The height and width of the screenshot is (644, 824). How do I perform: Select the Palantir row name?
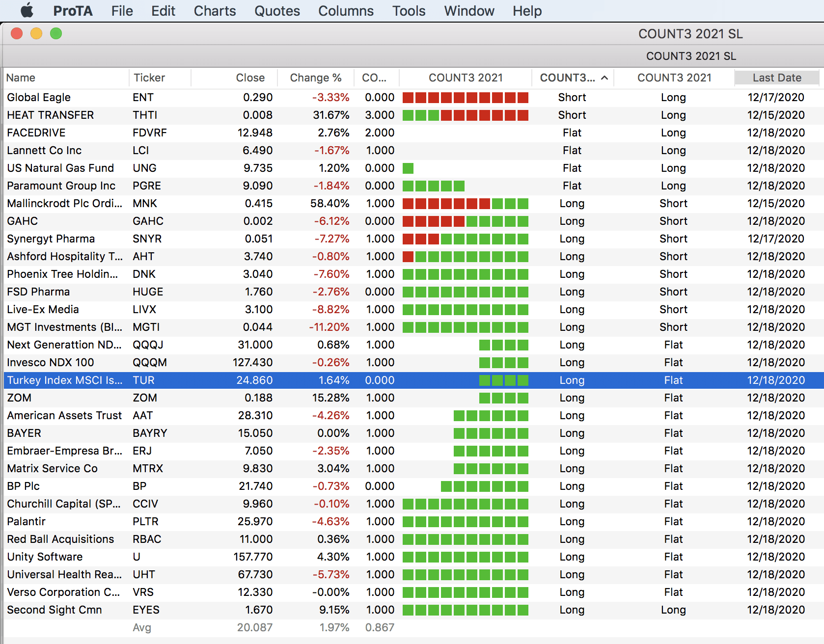[26, 521]
